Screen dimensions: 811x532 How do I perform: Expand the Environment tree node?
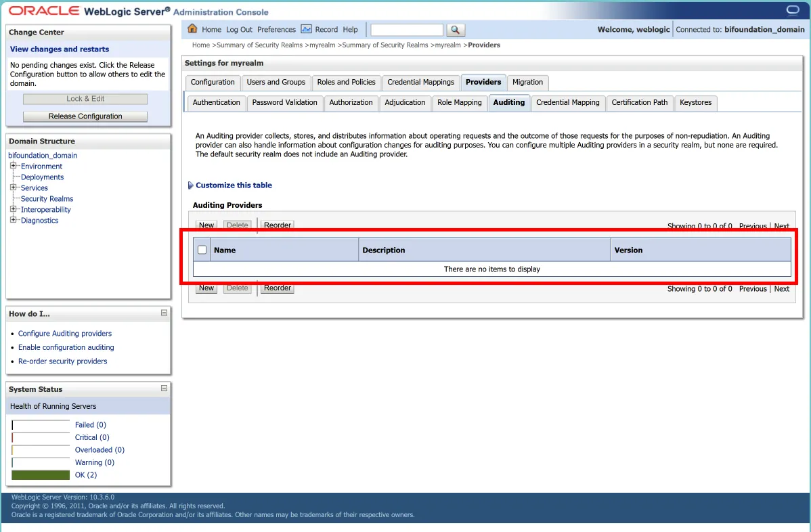click(x=14, y=166)
